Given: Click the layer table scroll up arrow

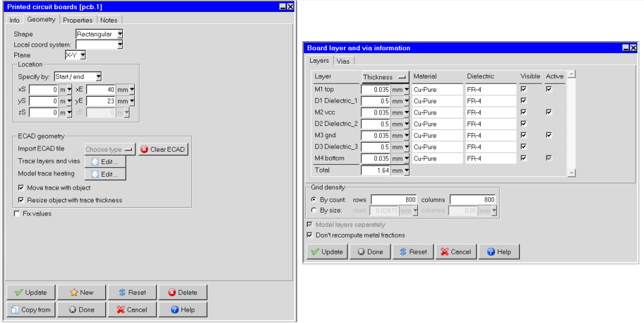Looking at the screenshot, I should point(571,75).
